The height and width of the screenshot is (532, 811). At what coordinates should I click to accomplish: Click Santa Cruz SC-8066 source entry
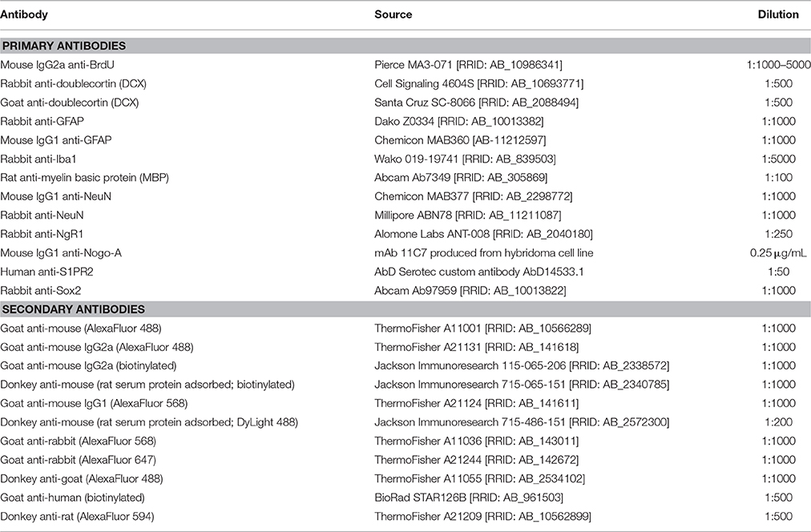(476, 103)
